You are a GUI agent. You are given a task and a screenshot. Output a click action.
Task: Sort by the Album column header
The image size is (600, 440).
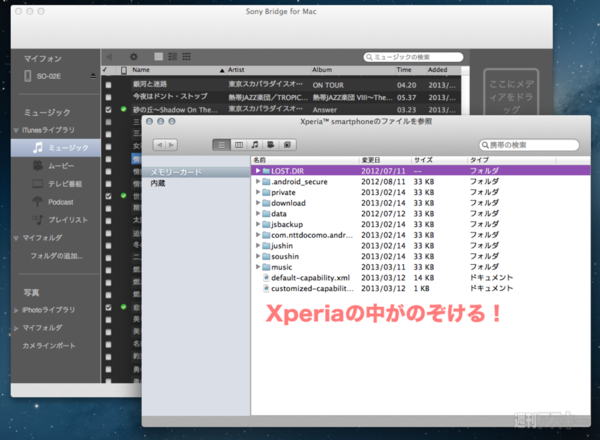point(352,70)
